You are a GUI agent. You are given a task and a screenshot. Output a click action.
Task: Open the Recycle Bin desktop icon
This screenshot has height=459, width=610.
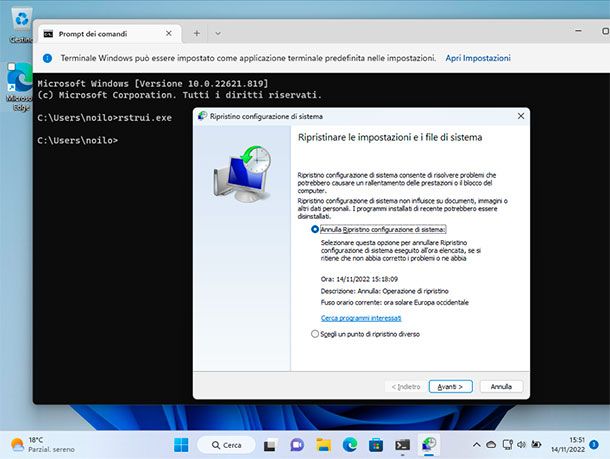[x=21, y=24]
